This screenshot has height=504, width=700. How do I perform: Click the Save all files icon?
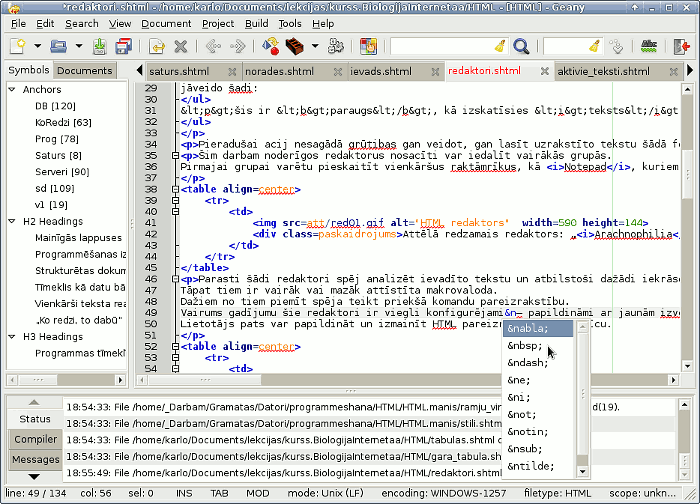pos(125,46)
